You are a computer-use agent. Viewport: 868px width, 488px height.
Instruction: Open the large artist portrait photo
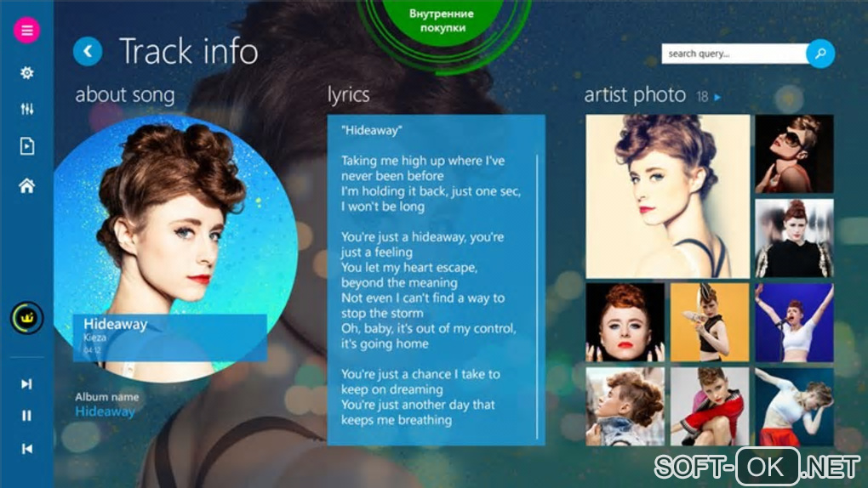[668, 196]
